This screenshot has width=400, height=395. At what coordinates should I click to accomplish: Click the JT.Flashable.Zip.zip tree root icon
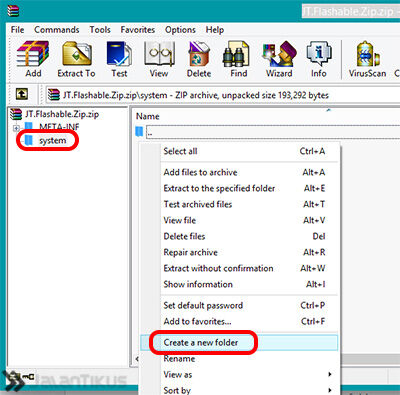click(16, 114)
